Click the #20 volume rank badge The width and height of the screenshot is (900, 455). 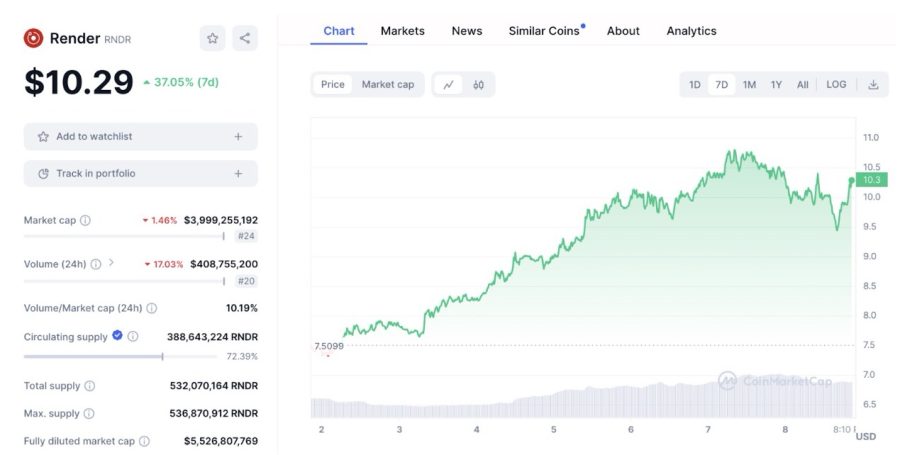(x=246, y=281)
